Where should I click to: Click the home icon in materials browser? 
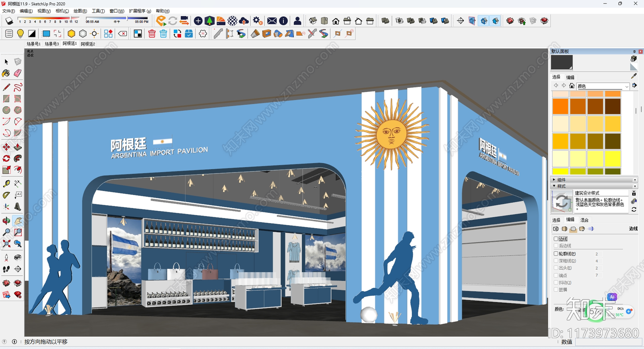[x=572, y=85]
